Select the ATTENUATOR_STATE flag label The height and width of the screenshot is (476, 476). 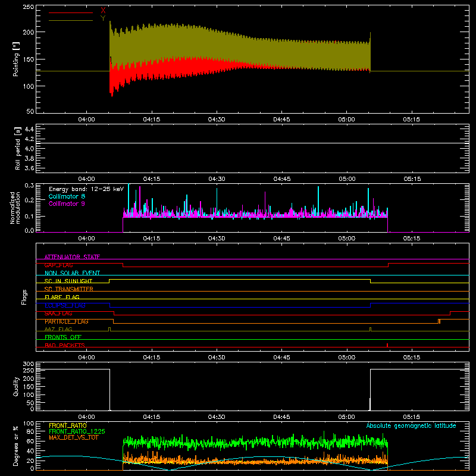(72, 257)
